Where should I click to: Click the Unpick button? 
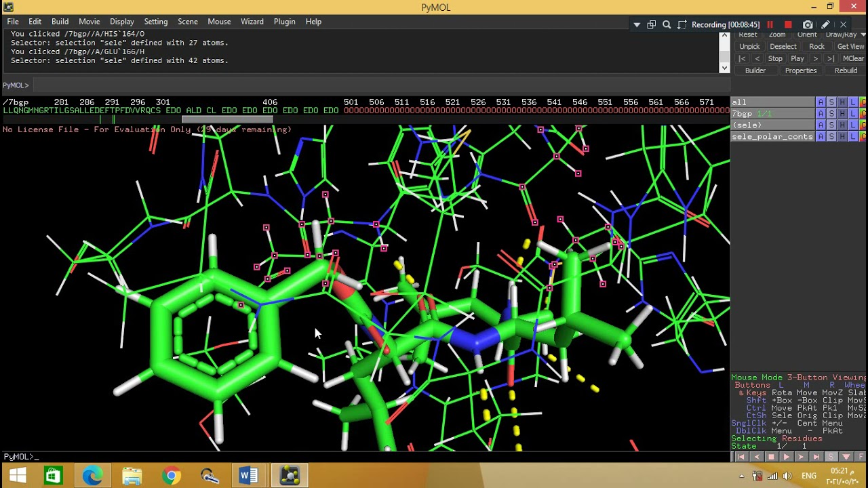tap(749, 46)
